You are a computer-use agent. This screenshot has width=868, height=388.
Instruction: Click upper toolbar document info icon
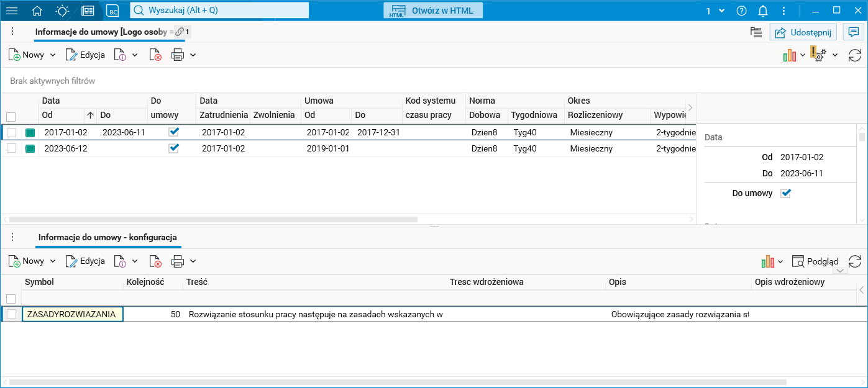[120, 55]
